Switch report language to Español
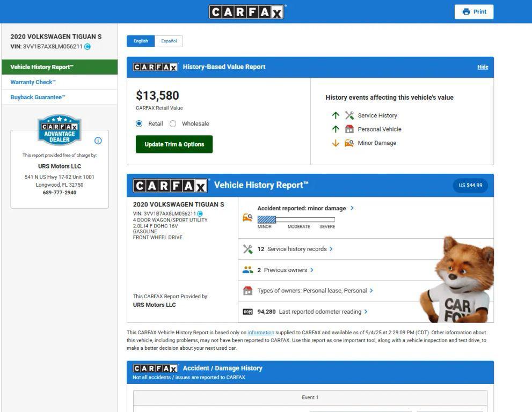The image size is (532, 412). [x=169, y=41]
